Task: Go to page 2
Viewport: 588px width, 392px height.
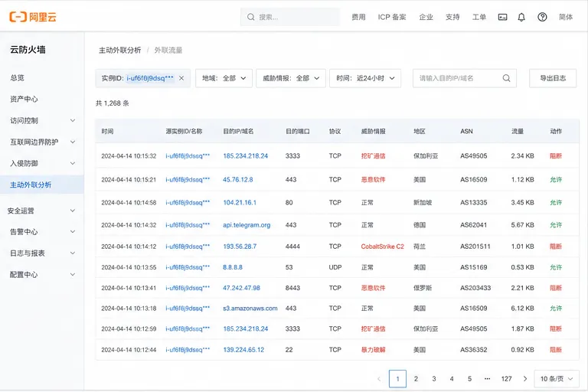Action: 416,379
